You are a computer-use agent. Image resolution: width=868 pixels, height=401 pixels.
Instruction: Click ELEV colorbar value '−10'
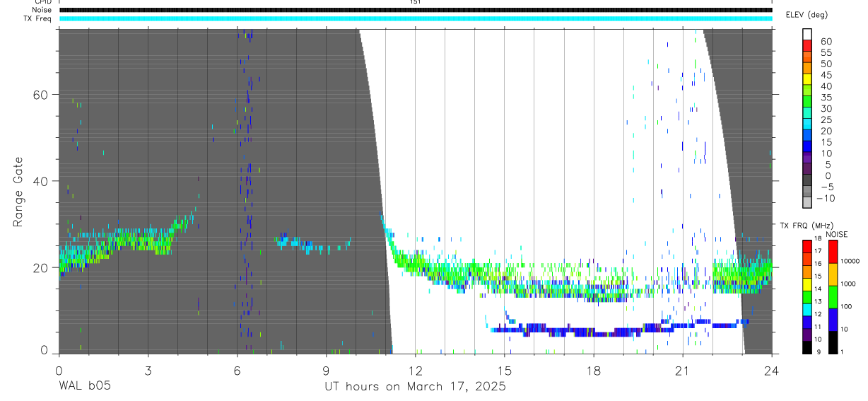pyautogui.click(x=827, y=199)
